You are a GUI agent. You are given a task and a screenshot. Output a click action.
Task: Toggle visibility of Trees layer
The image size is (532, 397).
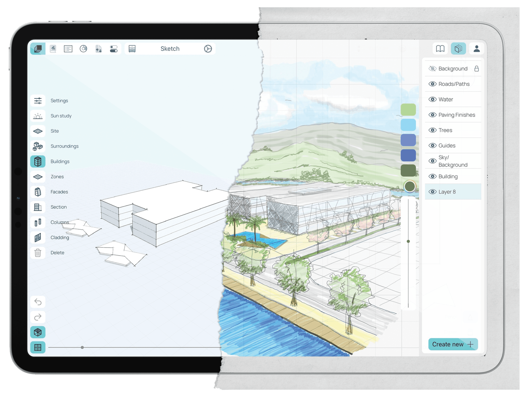pyautogui.click(x=433, y=130)
